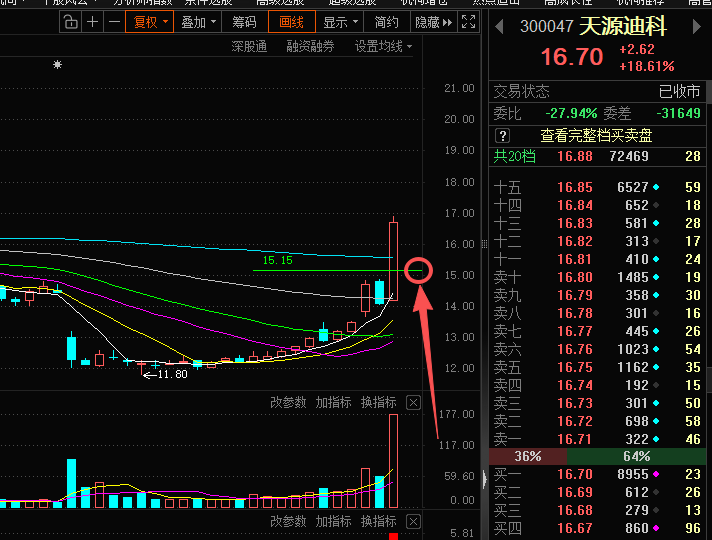712x540 pixels.
Task: Click the 36% sell ratio bar
Action: tap(528, 456)
